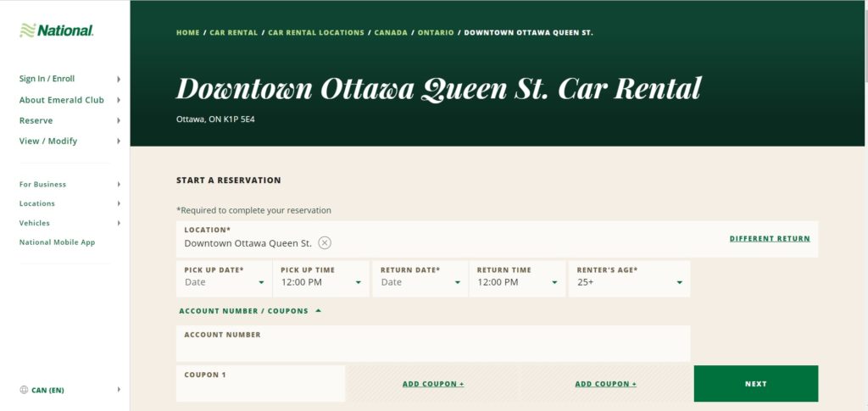Screen dimensions: 868x411
Task: Click the National logo
Action: pos(56,31)
